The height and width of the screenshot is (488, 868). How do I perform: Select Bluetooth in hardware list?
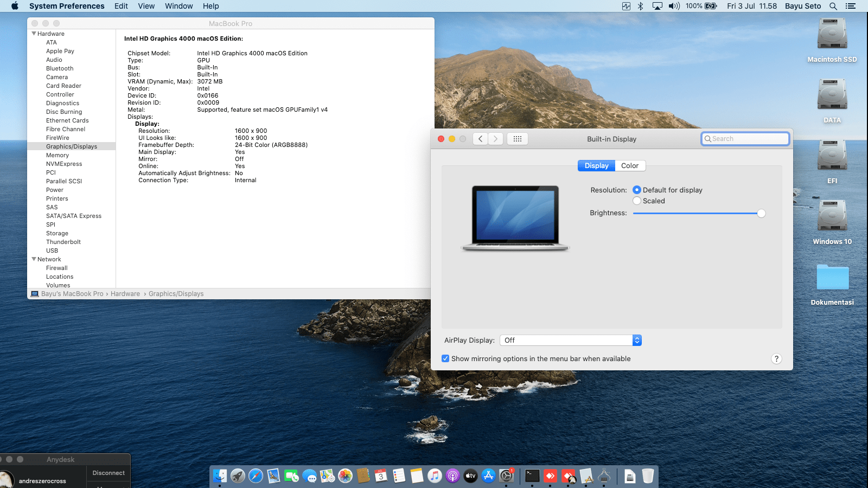coord(60,68)
